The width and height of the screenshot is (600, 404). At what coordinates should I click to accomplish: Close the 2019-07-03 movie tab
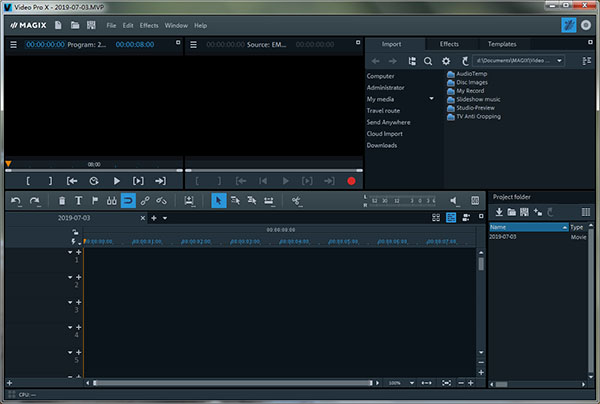click(143, 218)
